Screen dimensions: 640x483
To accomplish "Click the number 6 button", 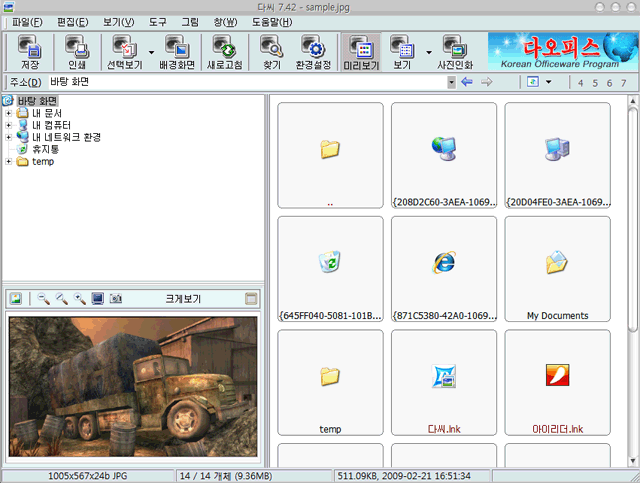I will pyautogui.click(x=609, y=83).
